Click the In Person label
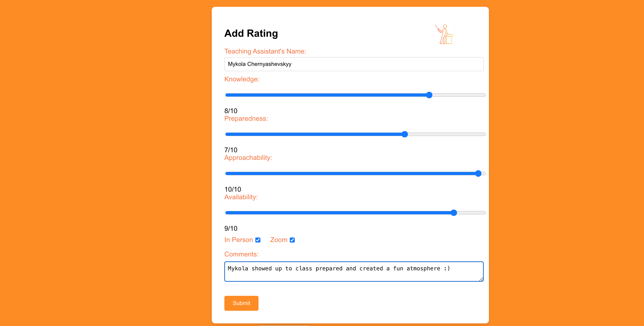 point(239,240)
